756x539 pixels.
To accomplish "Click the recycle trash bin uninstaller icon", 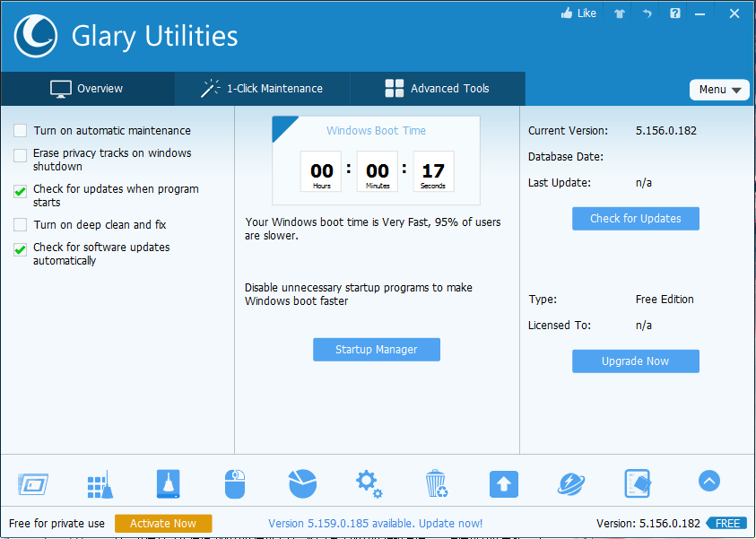I will [437, 484].
